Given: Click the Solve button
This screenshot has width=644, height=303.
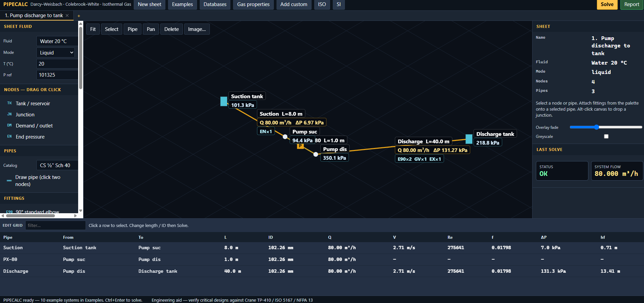Looking at the screenshot, I should tap(607, 4).
